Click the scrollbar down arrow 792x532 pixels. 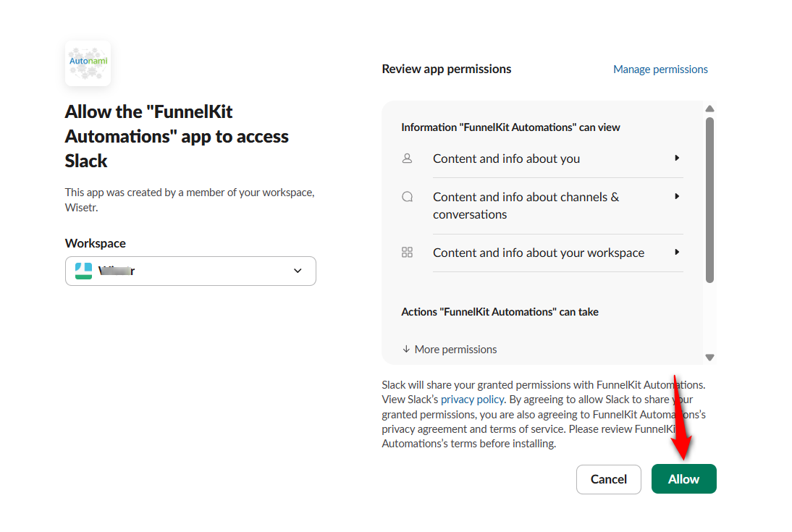pyautogui.click(x=709, y=357)
